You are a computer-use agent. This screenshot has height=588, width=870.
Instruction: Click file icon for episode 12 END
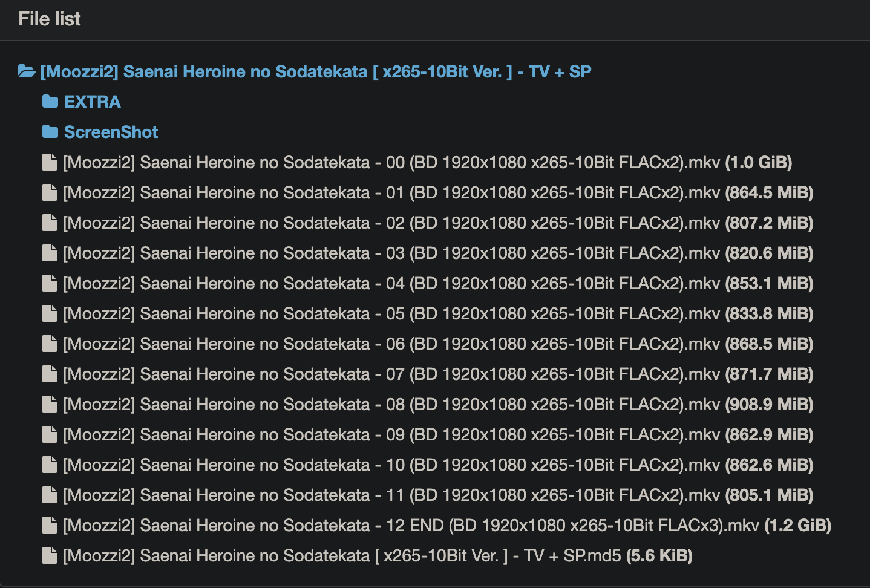[x=50, y=525]
